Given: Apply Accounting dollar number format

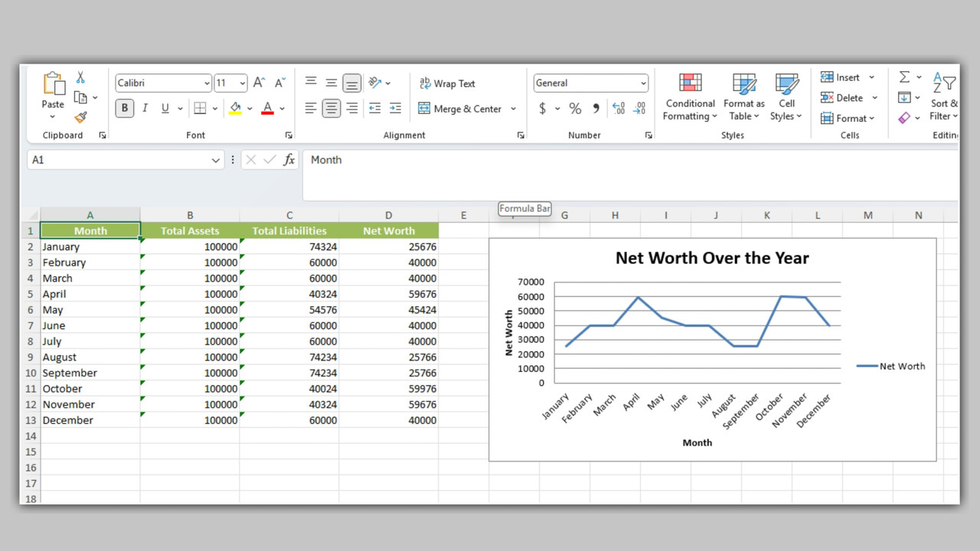Looking at the screenshot, I should 543,109.
